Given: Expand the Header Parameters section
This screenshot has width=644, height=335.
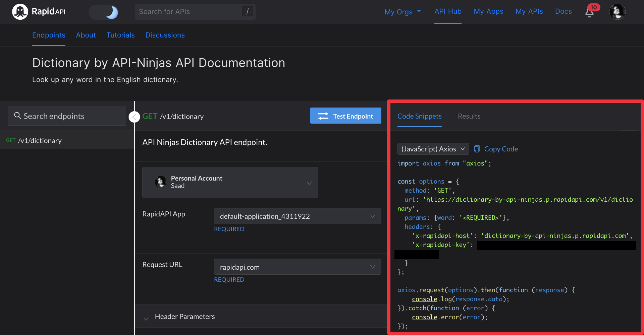Looking at the screenshot, I should pos(261,317).
